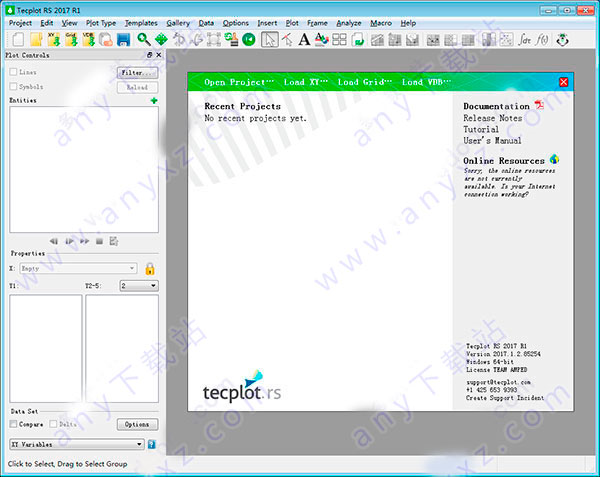Click inside the Y2-5 variable list box
The height and width of the screenshot is (477, 600).
(122, 348)
